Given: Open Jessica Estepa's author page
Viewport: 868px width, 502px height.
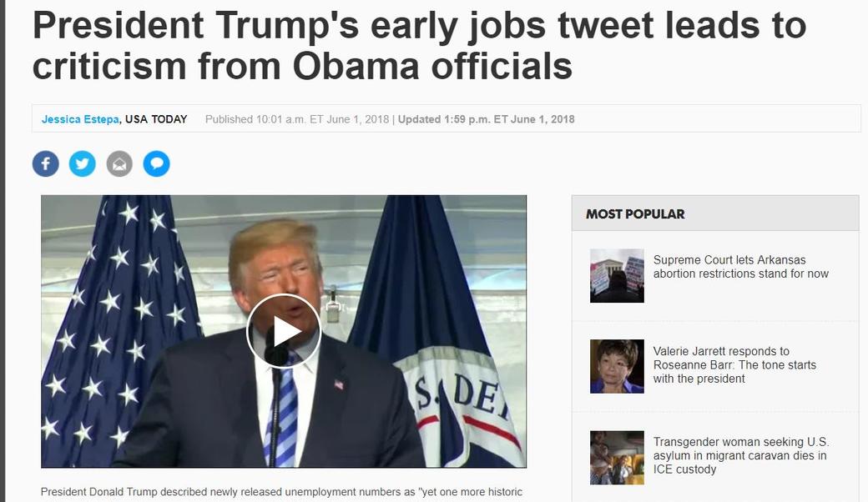Looking at the screenshot, I should coord(79,119).
